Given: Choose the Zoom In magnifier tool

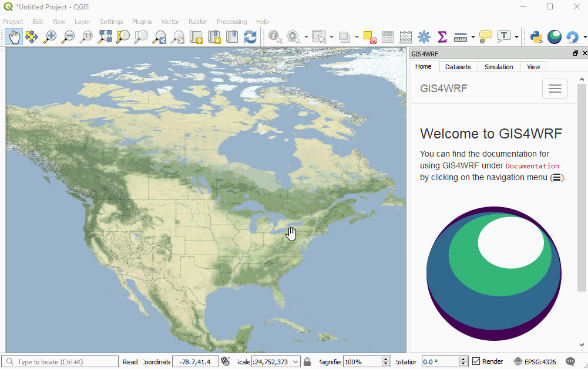Looking at the screenshot, I should click(50, 37).
